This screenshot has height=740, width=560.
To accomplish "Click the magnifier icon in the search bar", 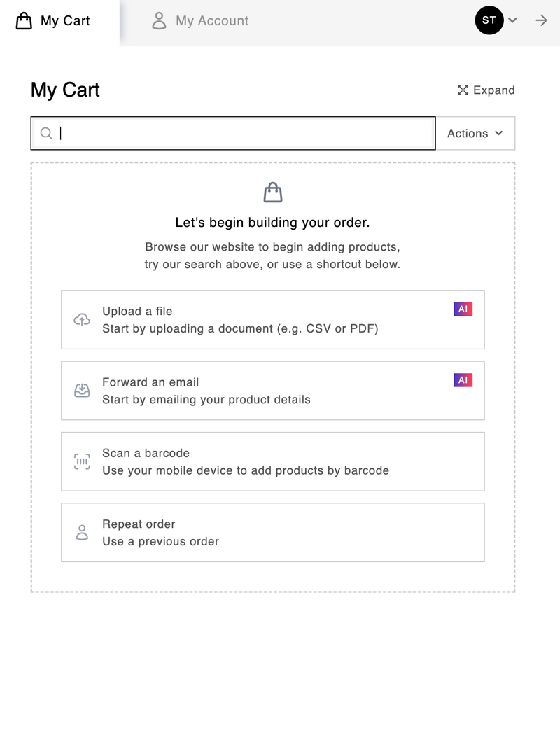I will tap(46, 133).
